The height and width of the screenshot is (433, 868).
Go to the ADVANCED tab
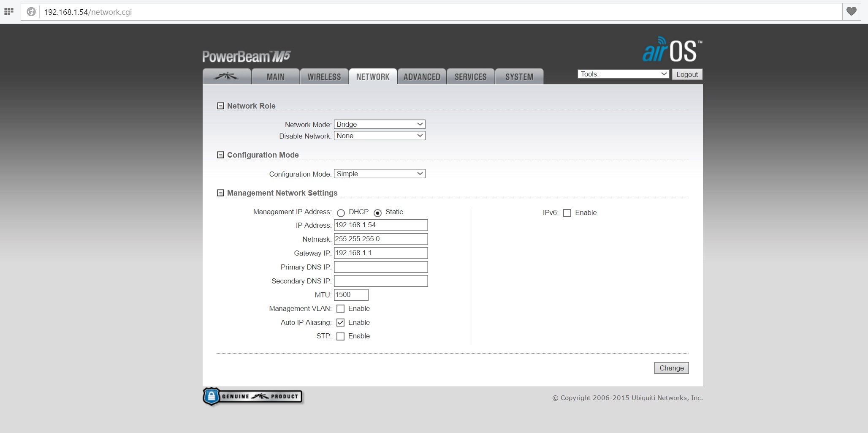click(x=422, y=76)
